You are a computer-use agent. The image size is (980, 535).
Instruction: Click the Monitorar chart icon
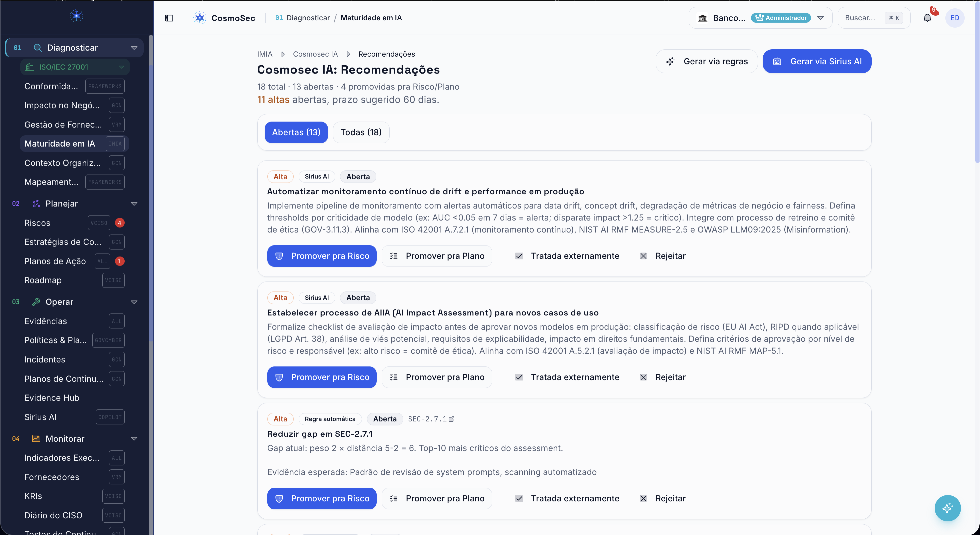point(36,438)
